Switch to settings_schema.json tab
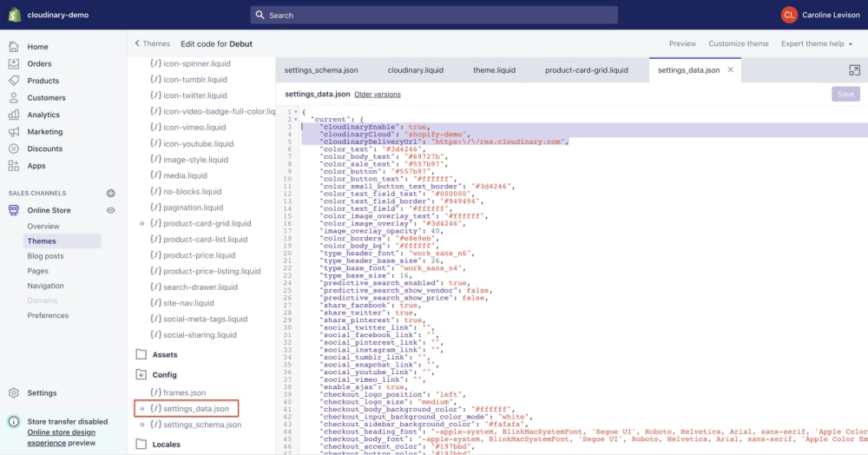This screenshot has width=868, height=455. coord(321,70)
